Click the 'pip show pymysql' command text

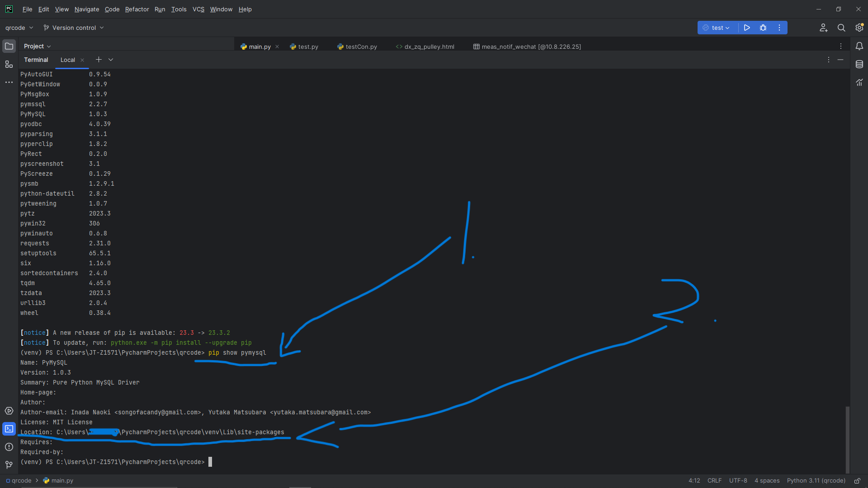point(237,352)
